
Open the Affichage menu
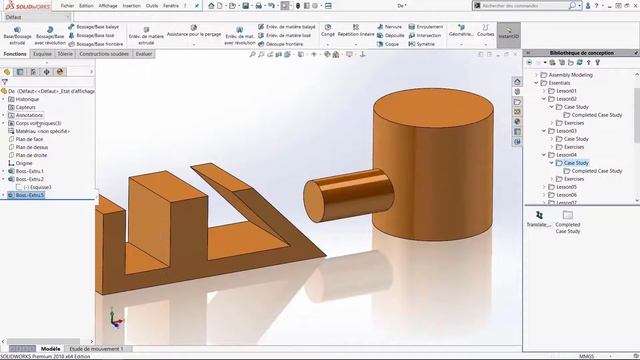tap(108, 6)
